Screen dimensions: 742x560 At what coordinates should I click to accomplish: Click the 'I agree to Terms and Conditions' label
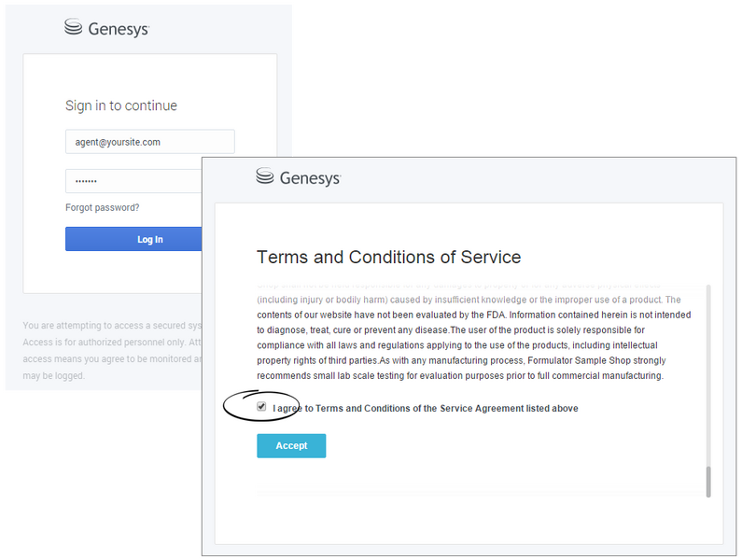pyautogui.click(x=426, y=409)
